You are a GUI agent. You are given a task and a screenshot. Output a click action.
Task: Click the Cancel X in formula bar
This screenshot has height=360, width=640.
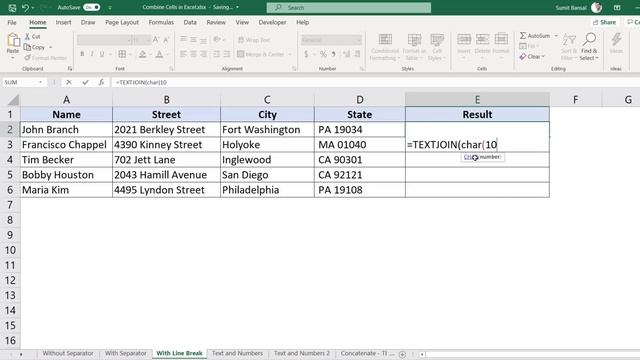click(x=69, y=82)
